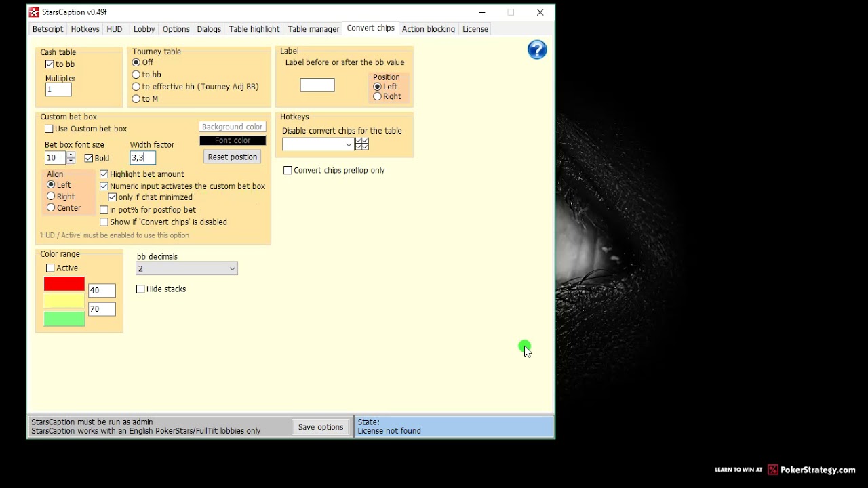Screen dimensions: 868x488
Task: Enable 'in pot% for postflop bet' checkbox
Action: (x=104, y=210)
